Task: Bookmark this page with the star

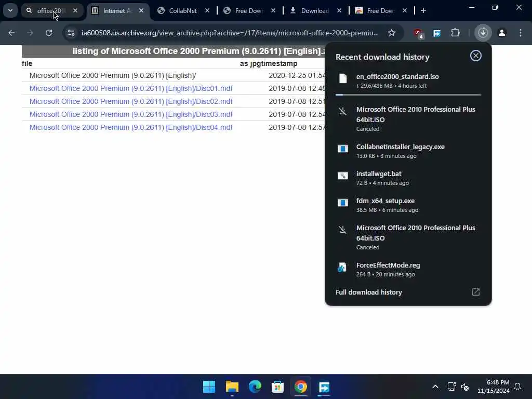Action: pos(392,33)
